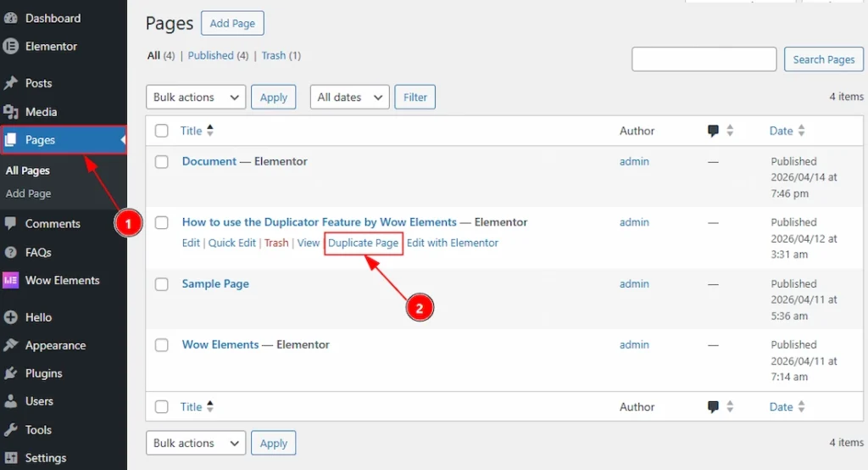
Task: Sort by Date column header
Action: coord(781,131)
